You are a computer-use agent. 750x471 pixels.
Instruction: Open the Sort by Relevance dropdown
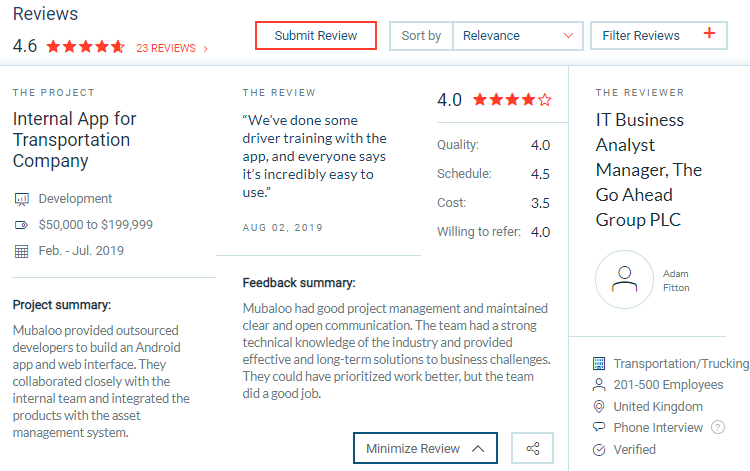(x=518, y=36)
